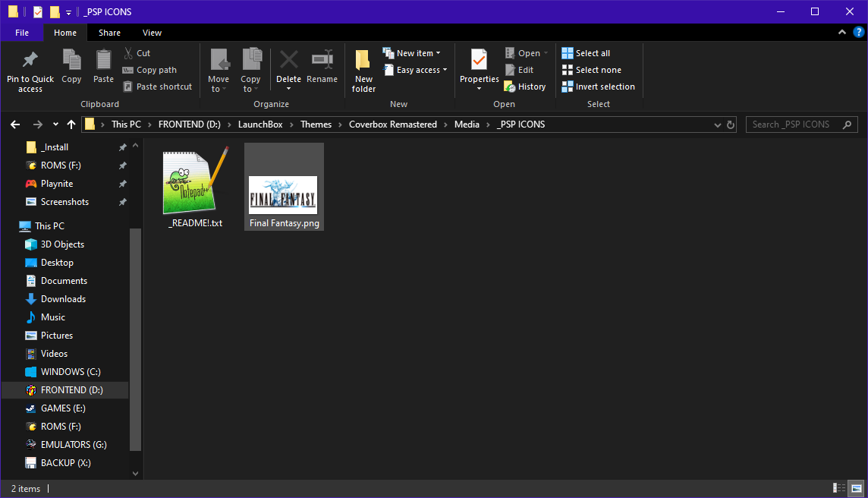Open the Copy to menu
This screenshot has height=498, width=868.
click(251, 71)
